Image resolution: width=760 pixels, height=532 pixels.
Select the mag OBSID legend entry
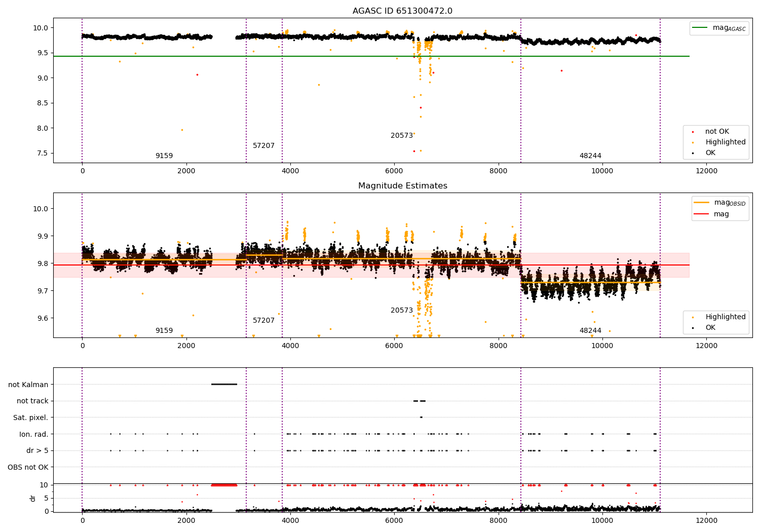point(719,203)
